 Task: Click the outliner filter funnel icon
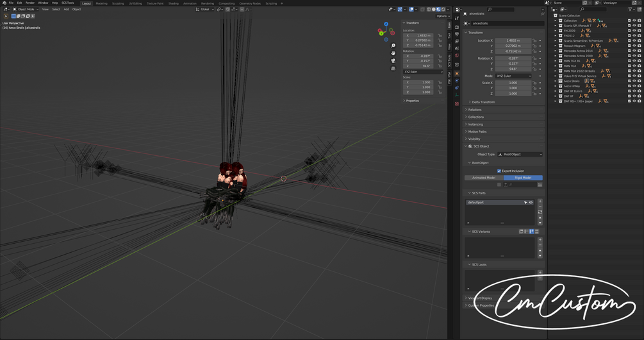[631, 9]
